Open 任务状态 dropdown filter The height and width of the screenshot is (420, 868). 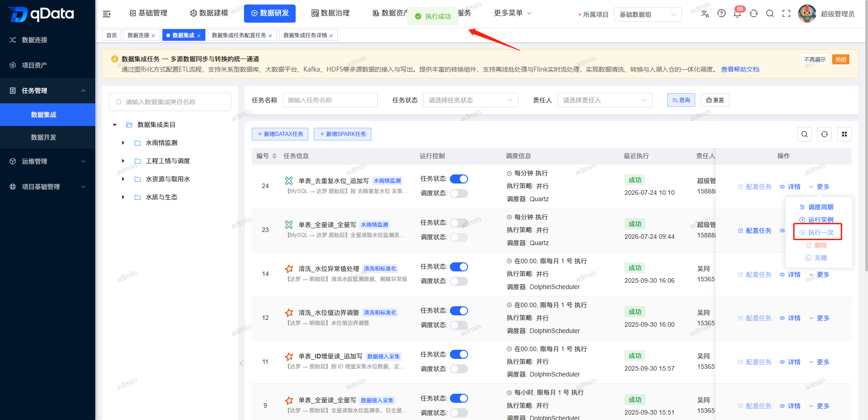[471, 100]
